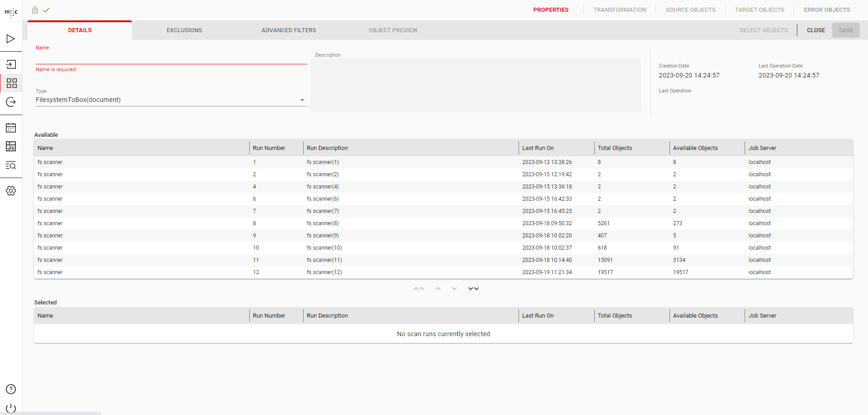868x415 pixels.
Task: Switch to the Exclusions tab
Action: coord(184,30)
